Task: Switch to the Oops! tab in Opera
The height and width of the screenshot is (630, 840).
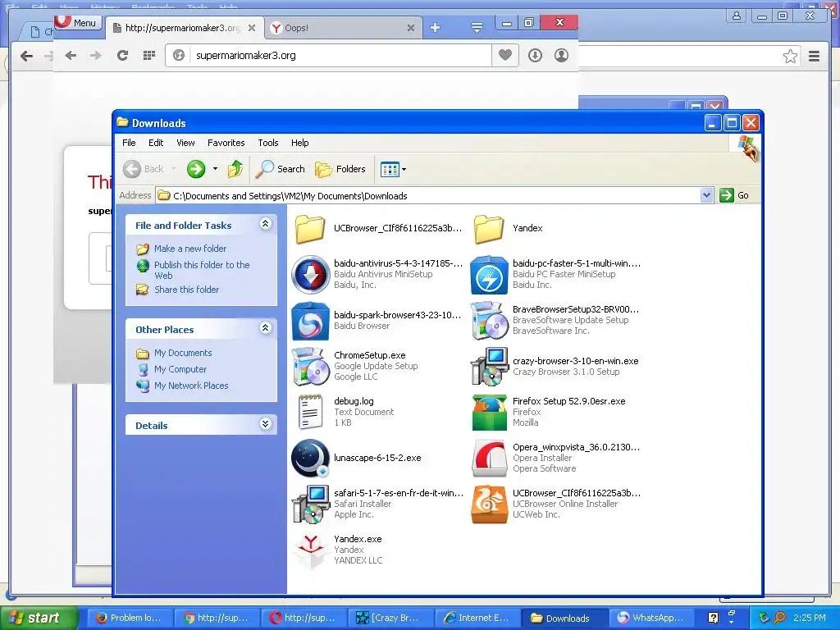Action: (x=343, y=28)
